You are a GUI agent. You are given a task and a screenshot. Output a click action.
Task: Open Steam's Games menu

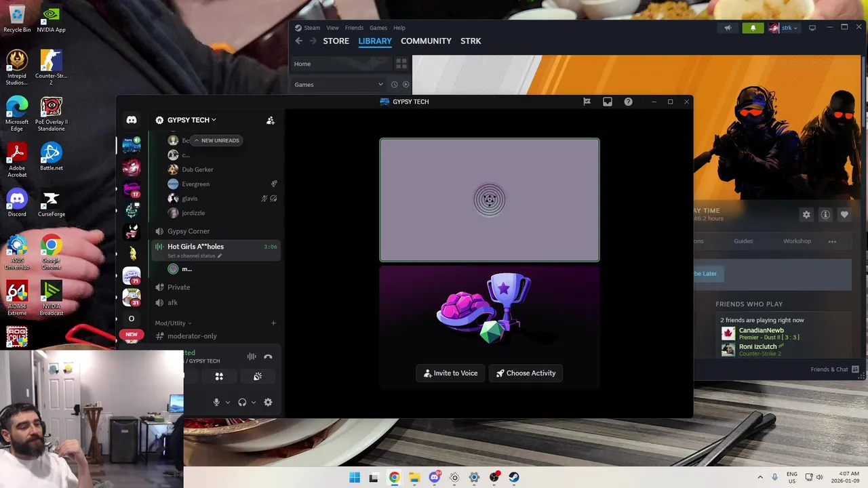pos(378,28)
